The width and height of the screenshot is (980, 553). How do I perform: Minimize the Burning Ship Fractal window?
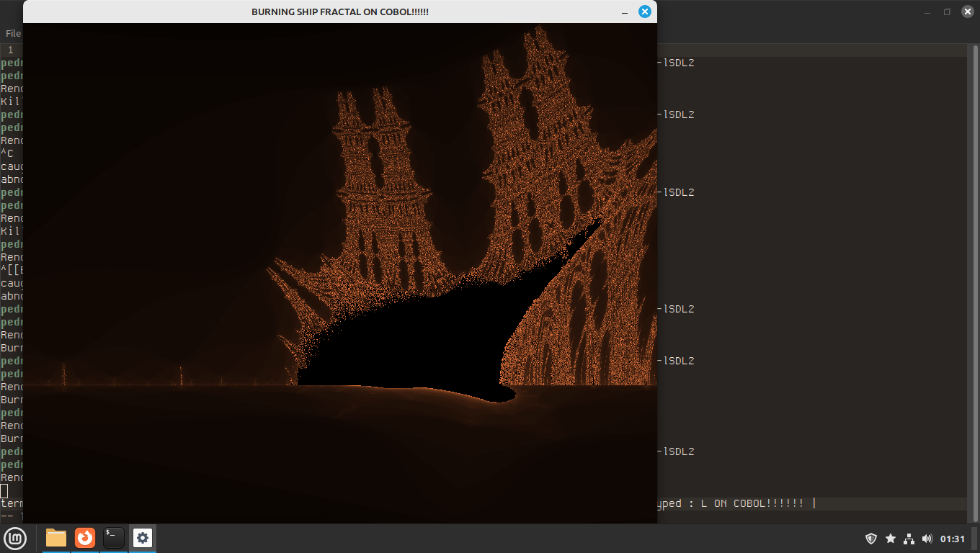pyautogui.click(x=624, y=12)
